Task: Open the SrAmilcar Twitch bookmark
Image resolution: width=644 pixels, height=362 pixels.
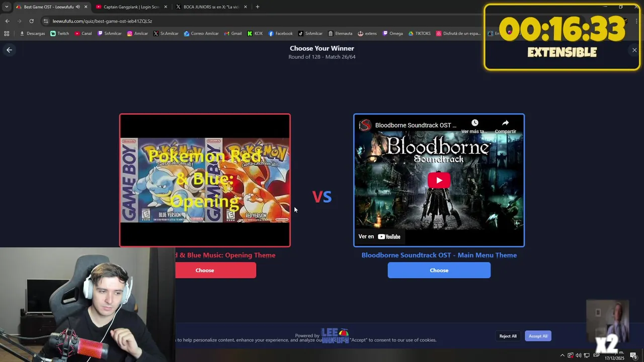Action: pos(110,34)
